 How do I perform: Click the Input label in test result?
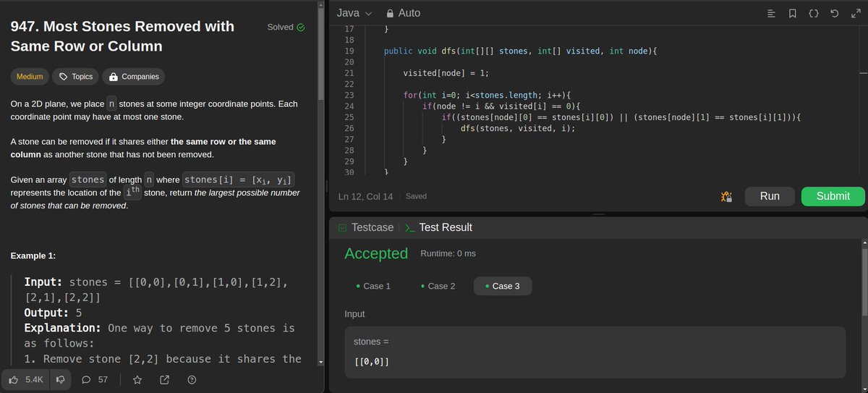[355, 314]
